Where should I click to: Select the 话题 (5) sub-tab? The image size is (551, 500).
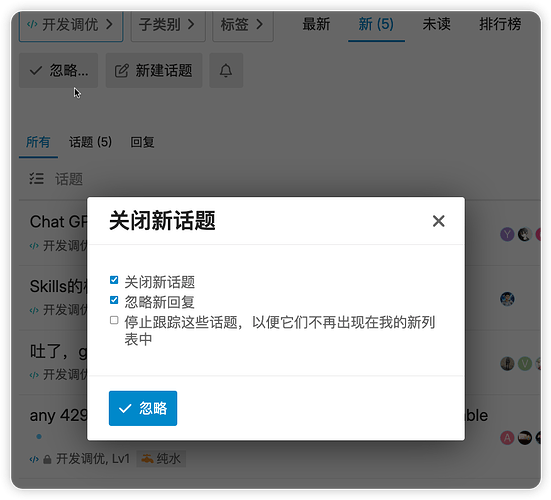90,142
